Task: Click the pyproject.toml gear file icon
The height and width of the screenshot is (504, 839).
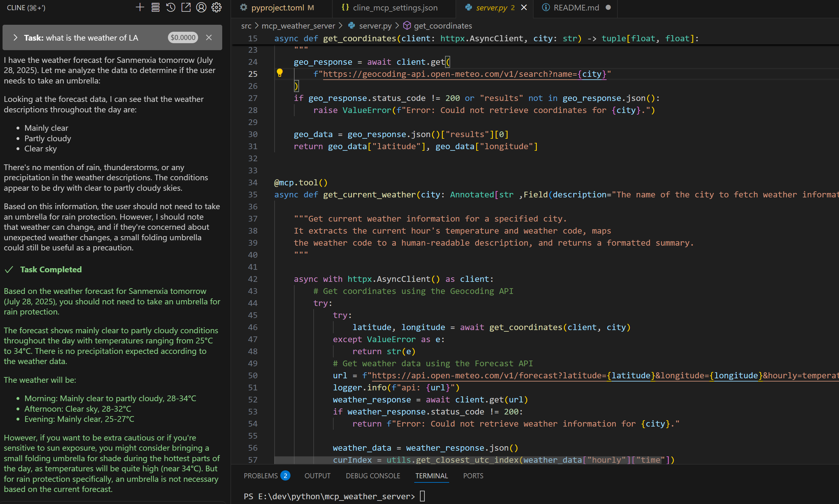Action: [x=243, y=7]
